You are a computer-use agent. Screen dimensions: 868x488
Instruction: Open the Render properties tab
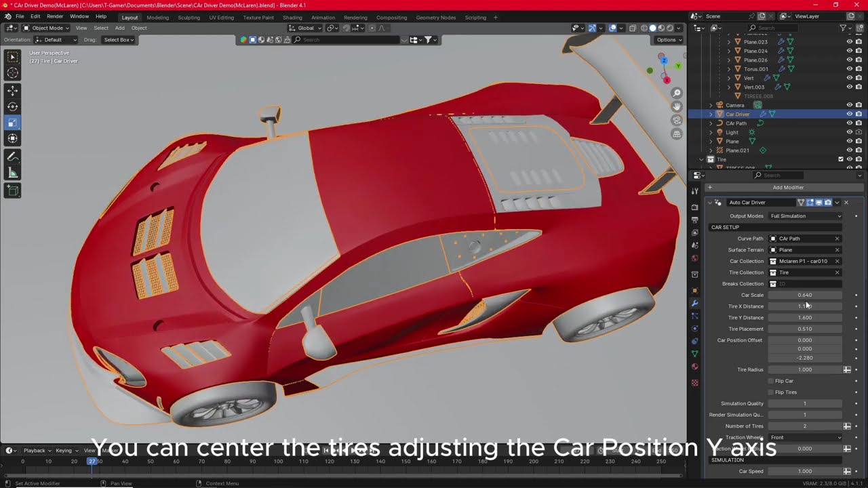(694, 207)
